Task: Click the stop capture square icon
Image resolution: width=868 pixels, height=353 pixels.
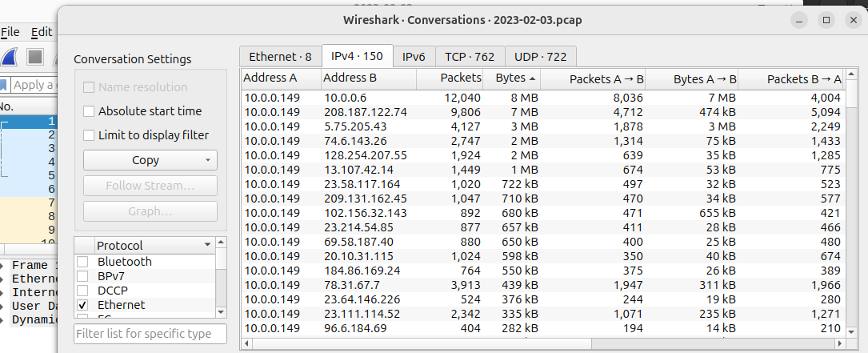Action: (x=35, y=57)
